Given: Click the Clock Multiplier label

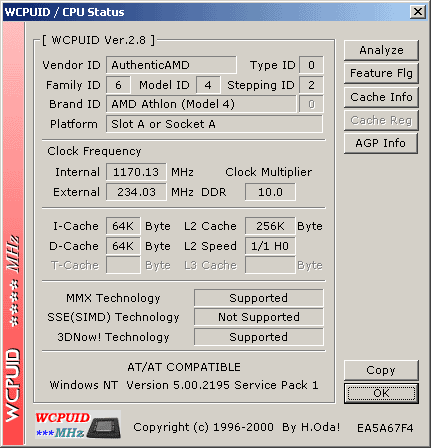Looking at the screenshot, I should pyautogui.click(x=269, y=172).
